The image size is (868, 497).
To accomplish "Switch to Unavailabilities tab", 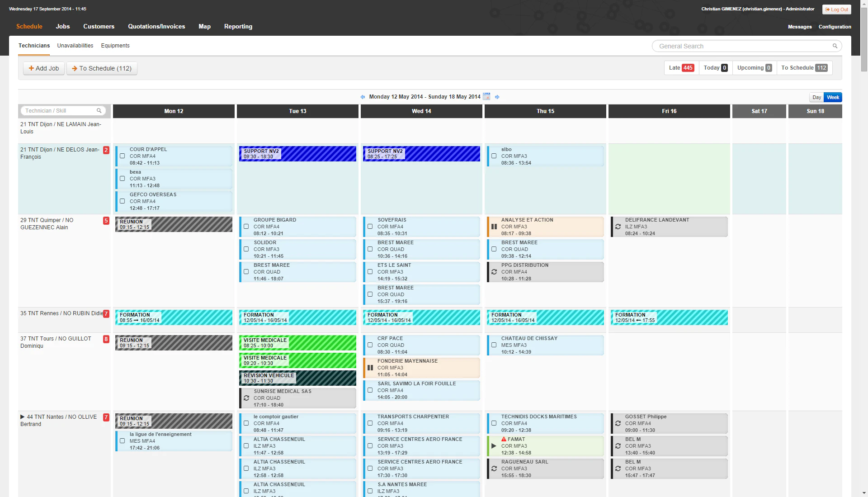I will 75,46.
